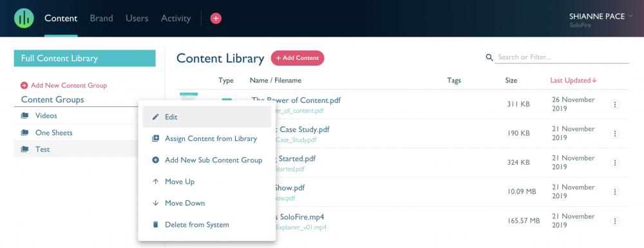The height and width of the screenshot is (248, 644).
Task: Click the 311 KB size value
Action: pyautogui.click(x=518, y=104)
